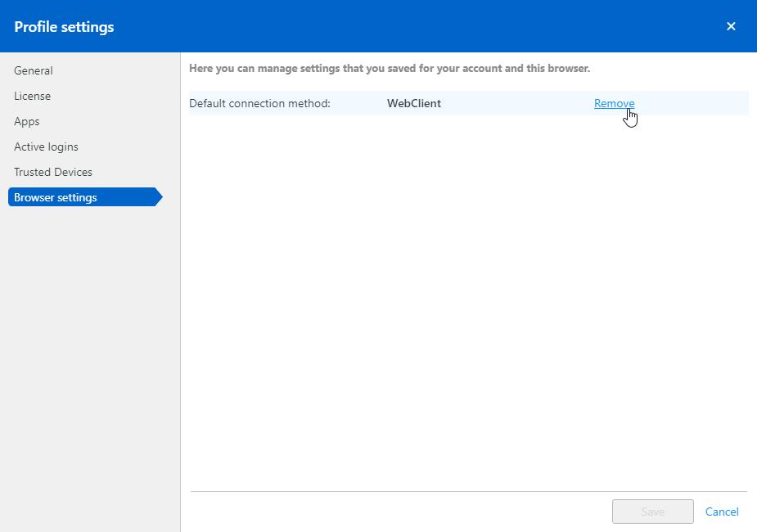Click the WebClient connection value
The image size is (757, 532).
pyautogui.click(x=414, y=103)
